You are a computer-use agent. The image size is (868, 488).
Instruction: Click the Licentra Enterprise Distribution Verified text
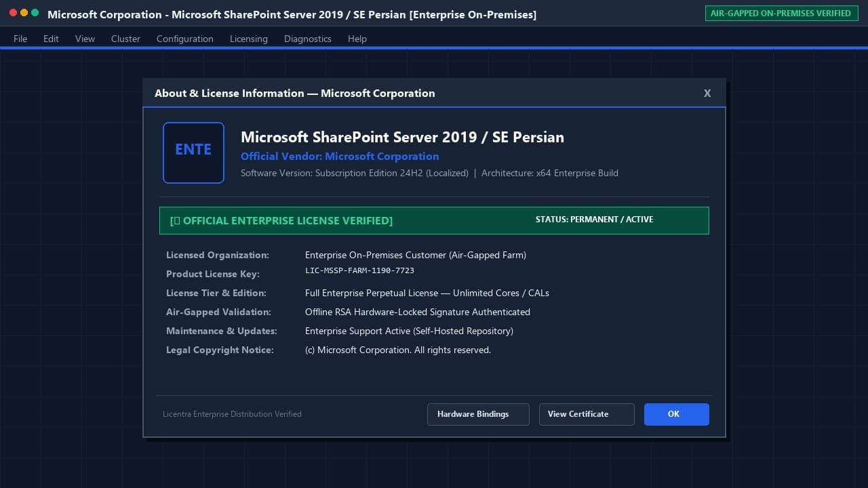[232, 414]
